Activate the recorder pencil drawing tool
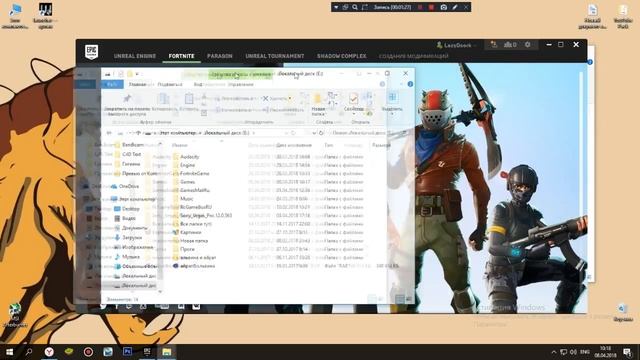The image size is (640, 360). pos(455,7)
